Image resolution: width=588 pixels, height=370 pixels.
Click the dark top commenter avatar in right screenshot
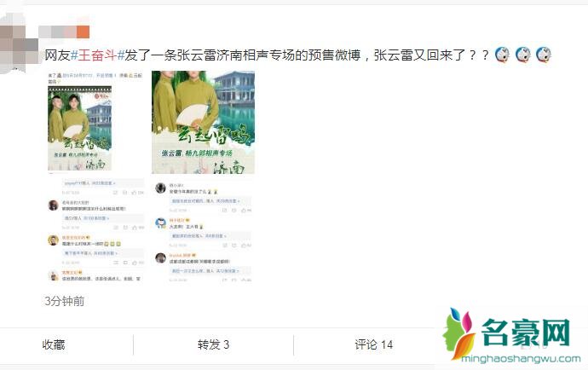(160, 188)
